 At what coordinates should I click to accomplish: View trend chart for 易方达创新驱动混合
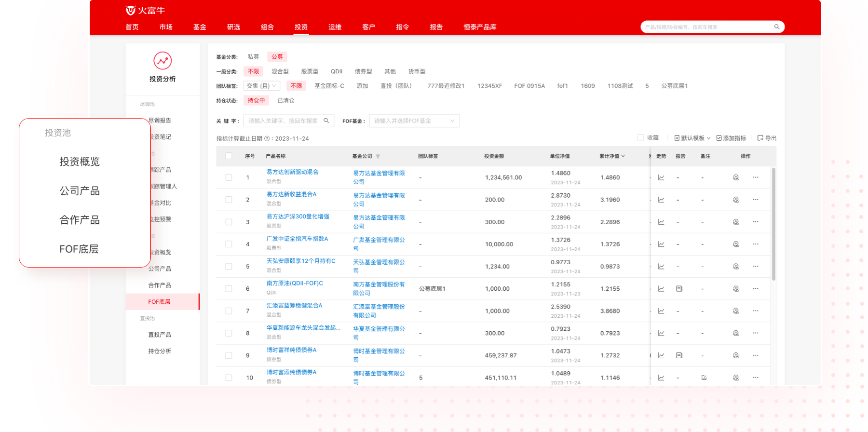[x=661, y=177]
